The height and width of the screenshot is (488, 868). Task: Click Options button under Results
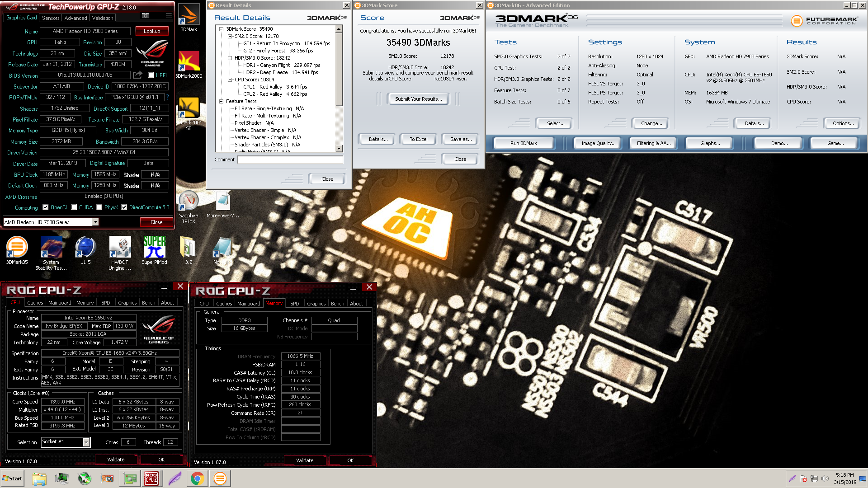[843, 123]
